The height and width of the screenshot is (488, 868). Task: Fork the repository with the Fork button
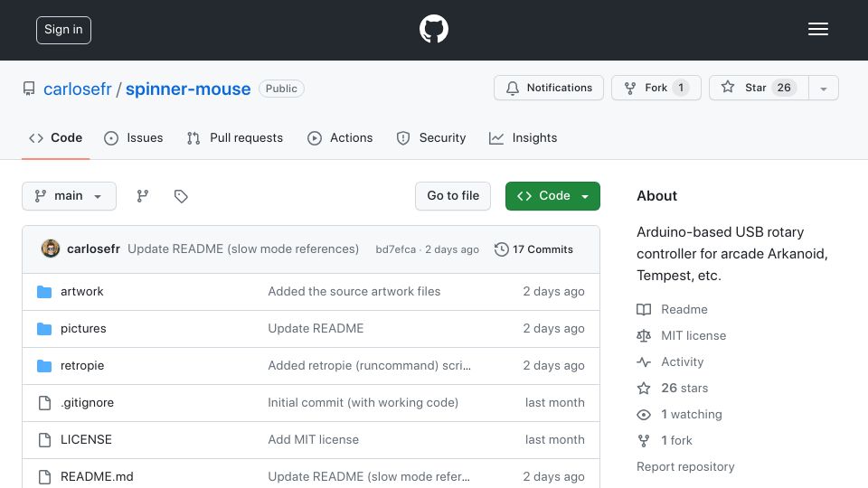point(656,88)
